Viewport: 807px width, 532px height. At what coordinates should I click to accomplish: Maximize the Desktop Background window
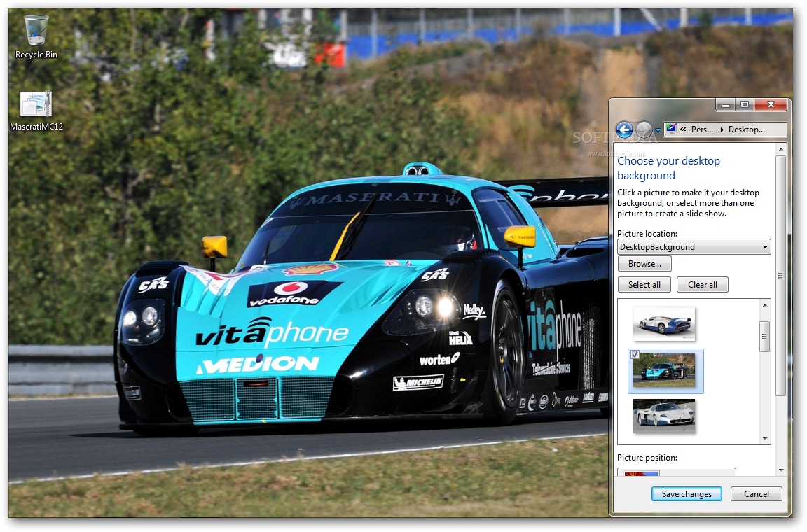(745, 105)
